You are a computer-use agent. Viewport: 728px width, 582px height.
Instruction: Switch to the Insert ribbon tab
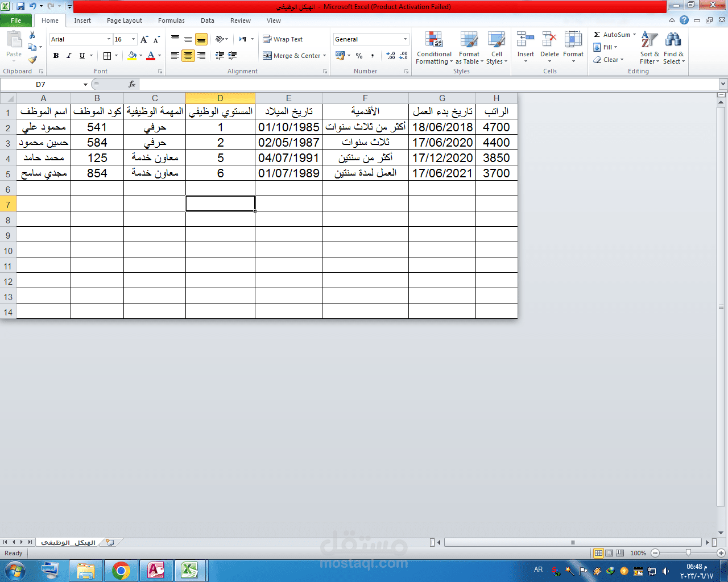point(82,20)
